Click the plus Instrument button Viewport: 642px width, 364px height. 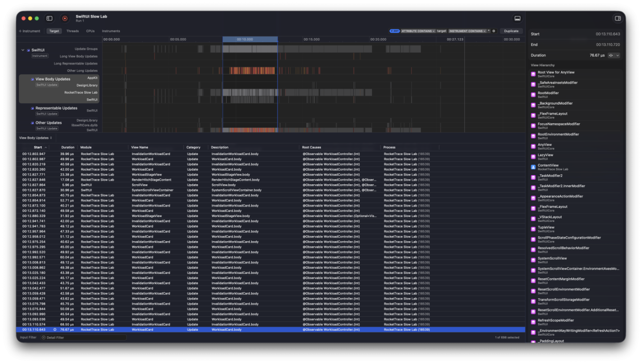click(x=30, y=31)
